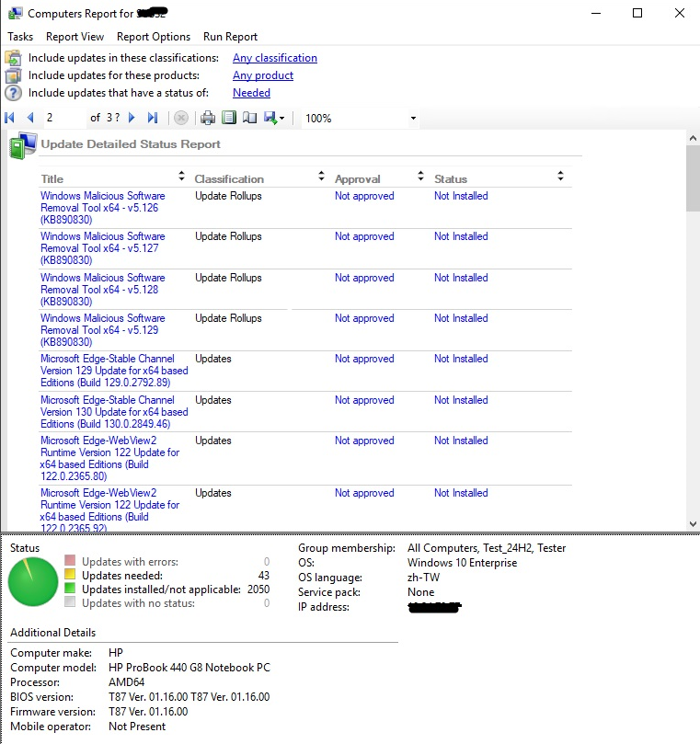
Task: Jump to last report page
Action: tap(153, 118)
